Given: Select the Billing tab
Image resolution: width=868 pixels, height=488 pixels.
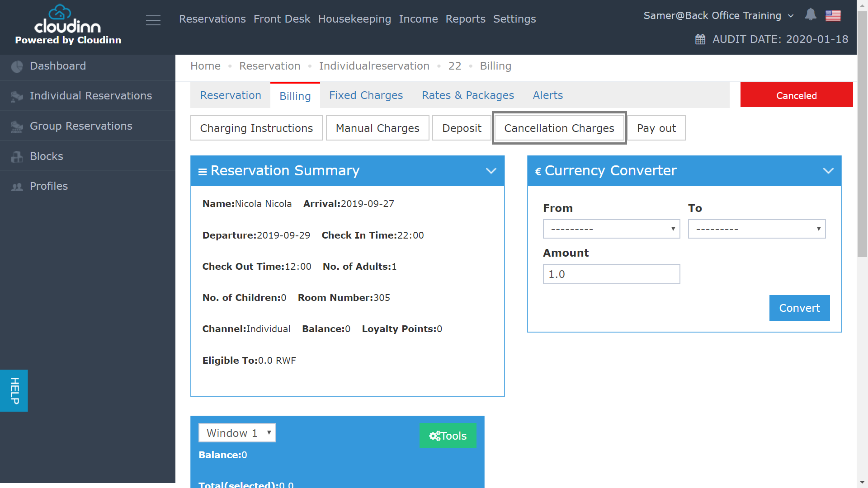Looking at the screenshot, I should coord(295,96).
